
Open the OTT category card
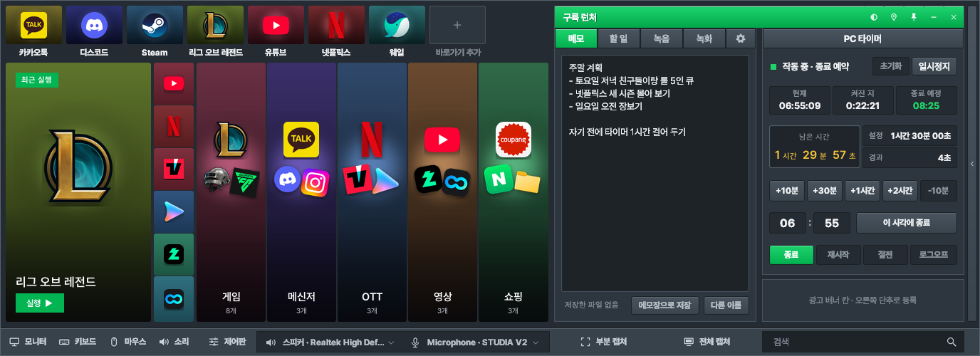click(x=372, y=192)
